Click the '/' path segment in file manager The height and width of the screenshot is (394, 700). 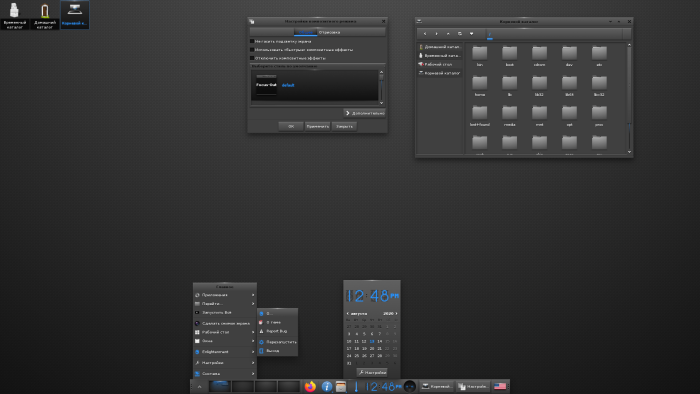490,34
